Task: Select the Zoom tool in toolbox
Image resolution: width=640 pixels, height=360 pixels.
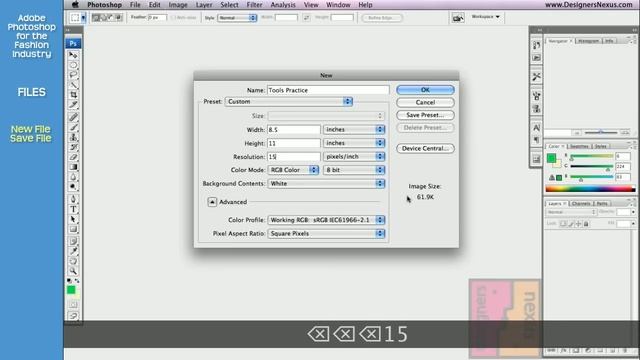Action: tap(73, 271)
